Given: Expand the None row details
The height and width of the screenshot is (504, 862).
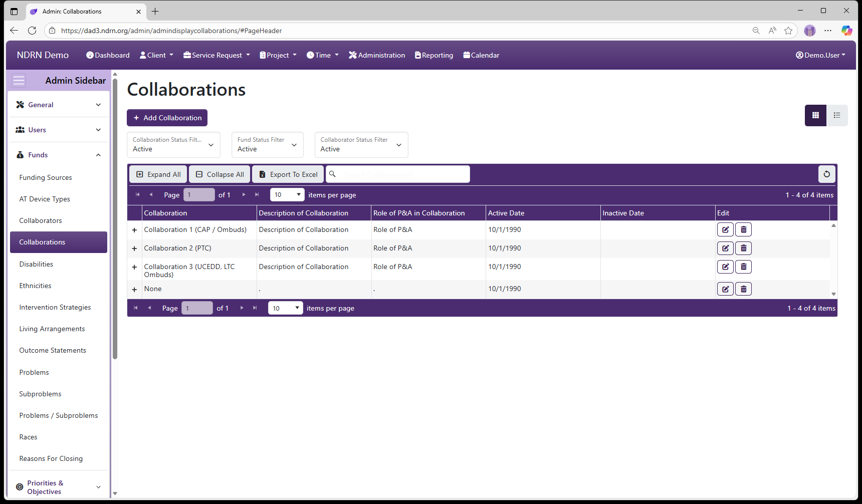Looking at the screenshot, I should [134, 290].
